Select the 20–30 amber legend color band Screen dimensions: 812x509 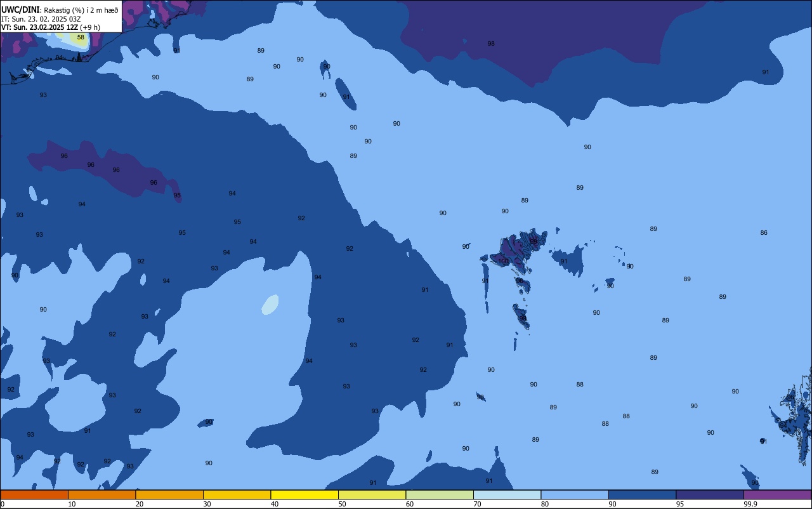coord(169,494)
